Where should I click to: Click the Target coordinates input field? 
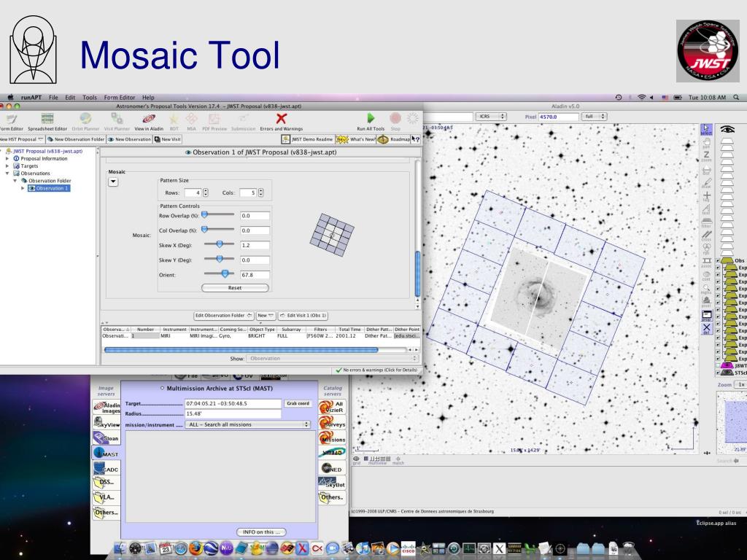point(233,403)
